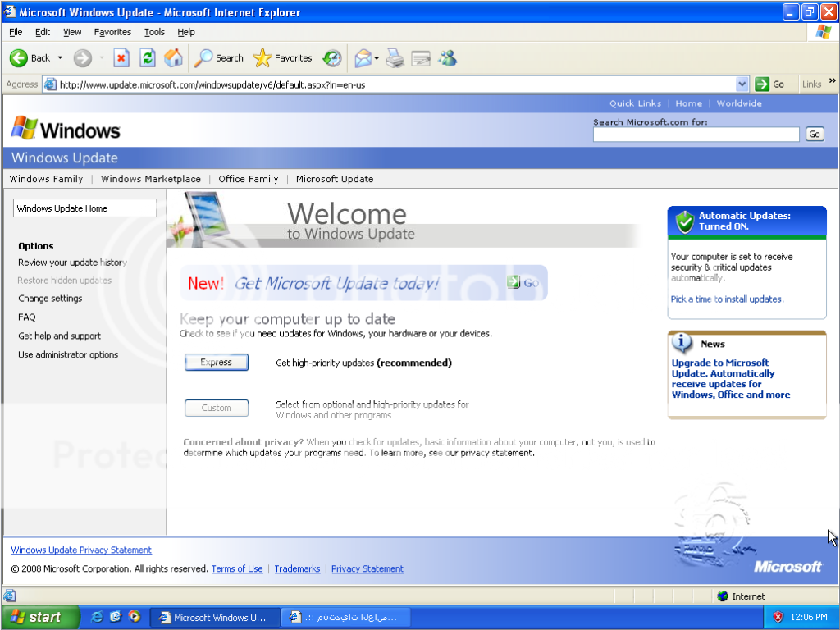
Task: Click Use administrator options
Action: (68, 354)
